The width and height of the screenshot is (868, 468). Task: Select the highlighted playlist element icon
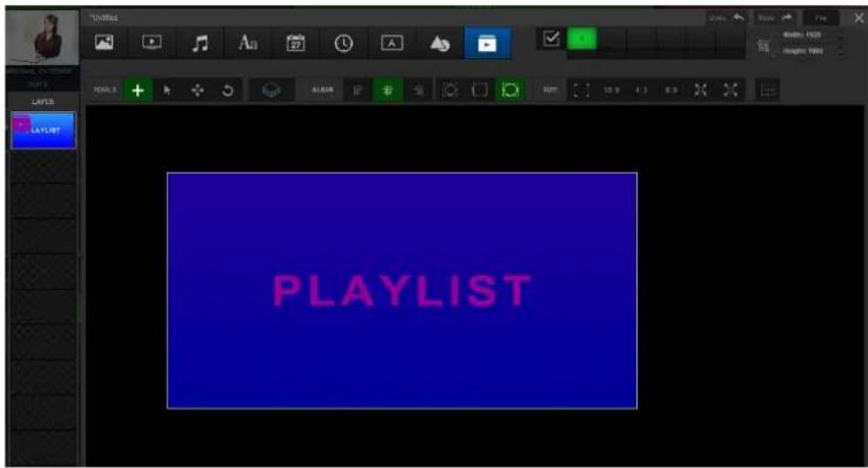(487, 42)
